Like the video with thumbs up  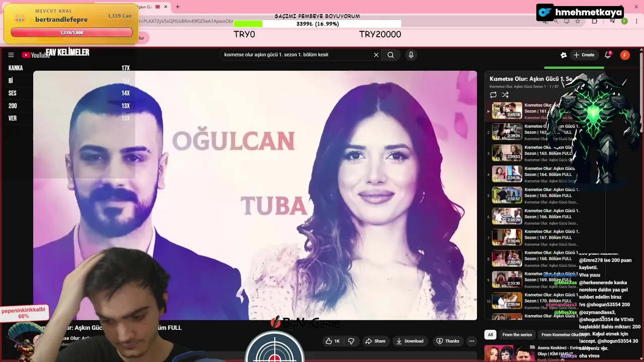[x=333, y=341]
